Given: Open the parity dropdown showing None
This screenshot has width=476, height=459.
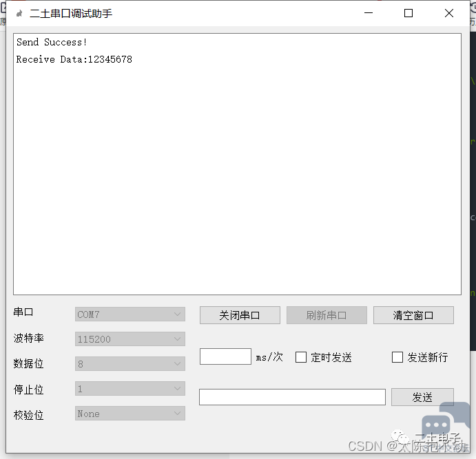Looking at the screenshot, I should (x=130, y=414).
